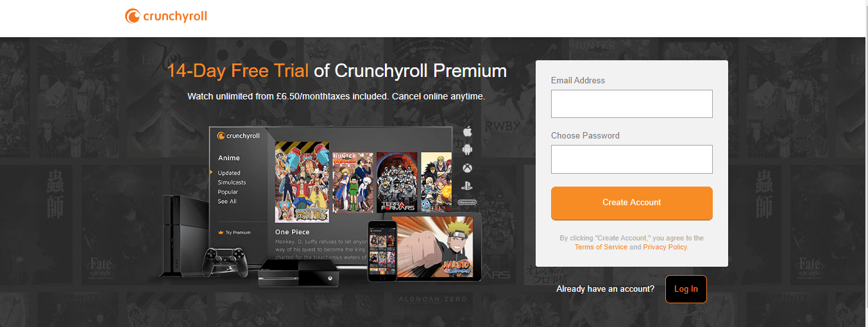Click the Android robot icon

click(x=467, y=149)
